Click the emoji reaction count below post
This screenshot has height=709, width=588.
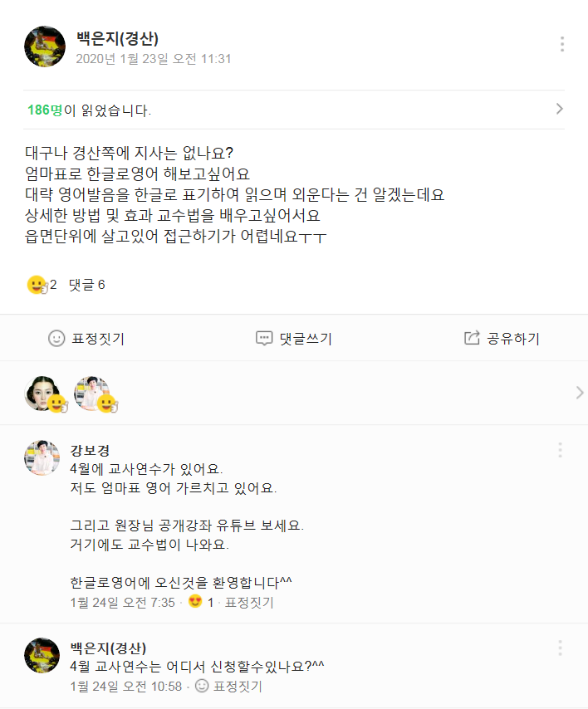[42, 285]
